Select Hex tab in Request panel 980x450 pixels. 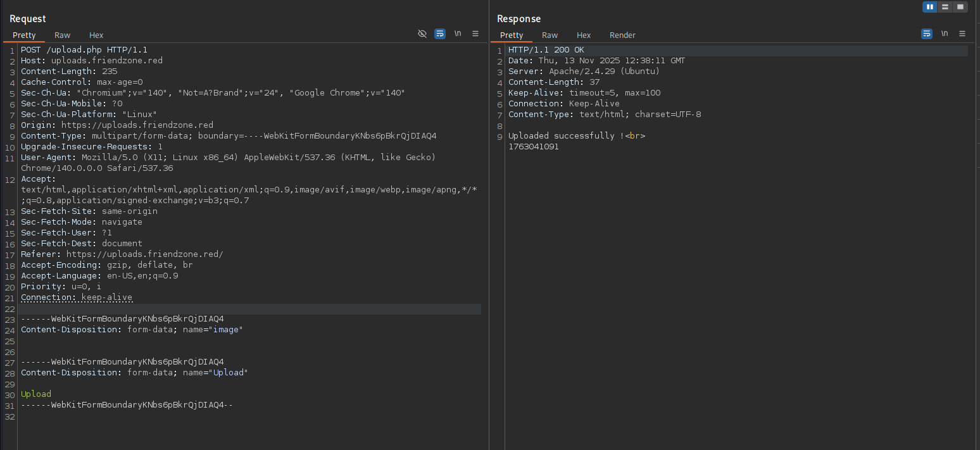tap(96, 35)
